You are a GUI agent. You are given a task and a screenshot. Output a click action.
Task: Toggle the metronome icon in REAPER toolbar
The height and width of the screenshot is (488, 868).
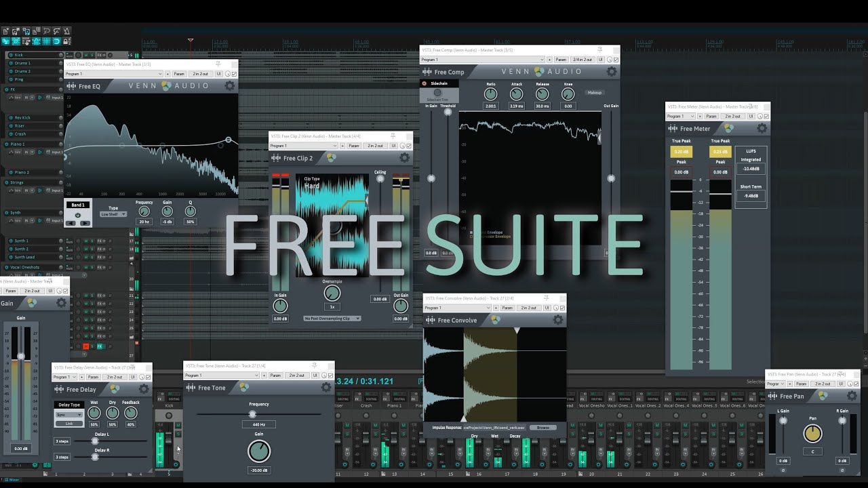66,31
